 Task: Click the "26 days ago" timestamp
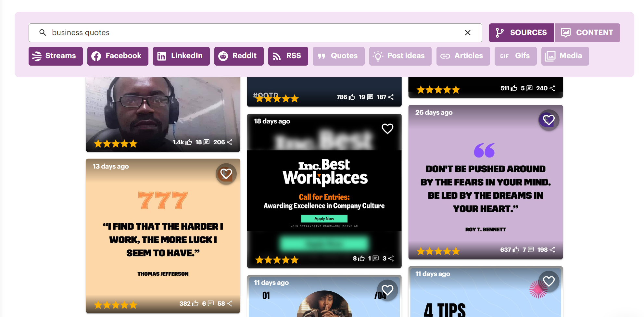pyautogui.click(x=434, y=112)
